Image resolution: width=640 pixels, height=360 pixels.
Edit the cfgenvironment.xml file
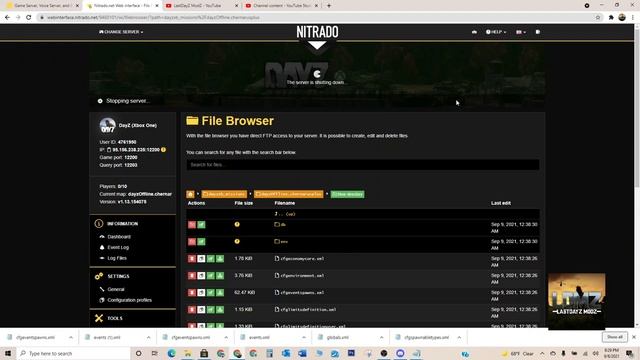[211, 276]
